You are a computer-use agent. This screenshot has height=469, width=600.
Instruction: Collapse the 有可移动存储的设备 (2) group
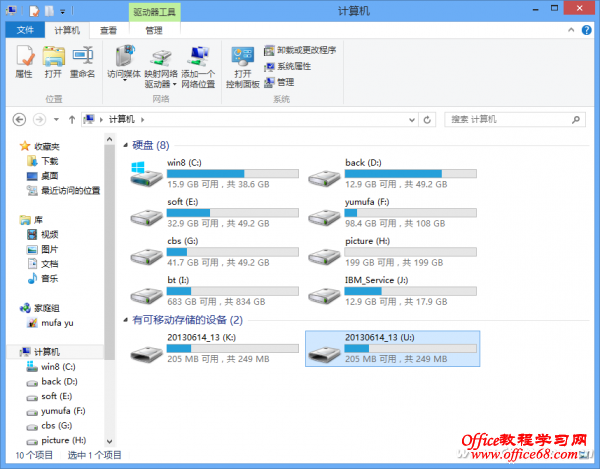coord(126,320)
